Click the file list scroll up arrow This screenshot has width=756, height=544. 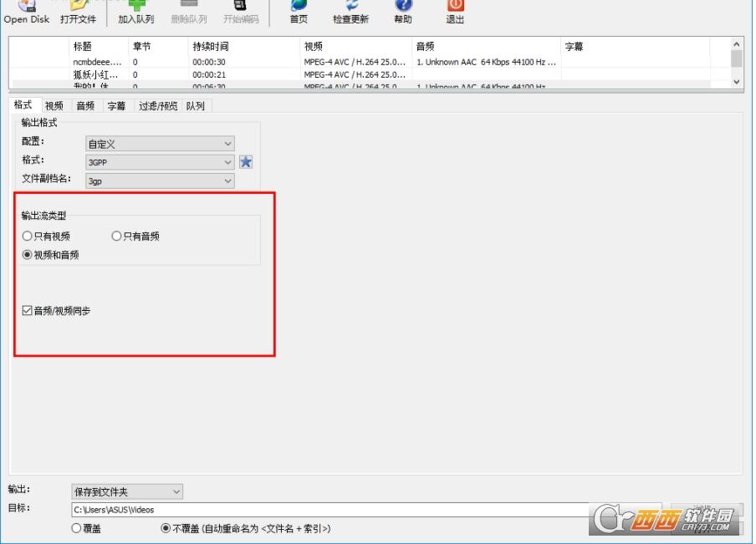736,44
